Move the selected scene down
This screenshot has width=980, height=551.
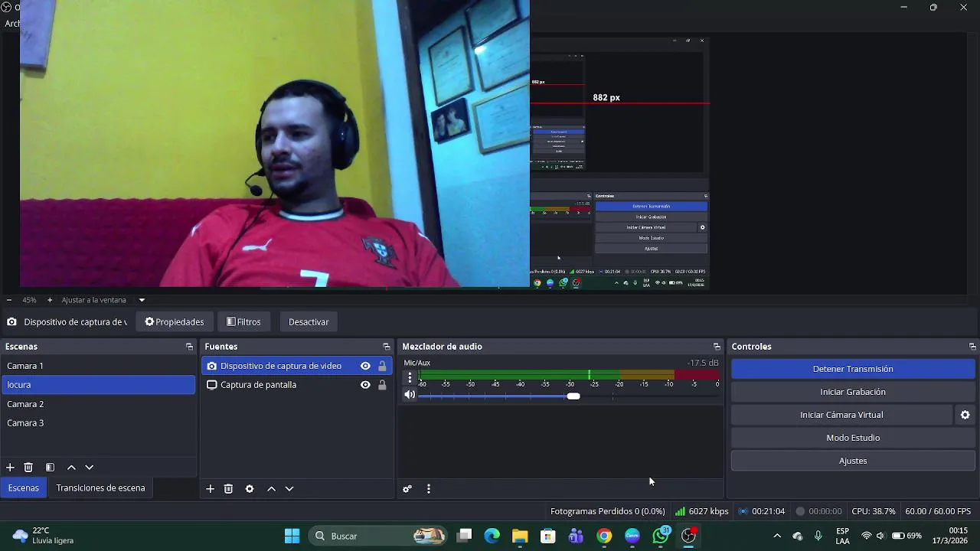[x=90, y=467]
